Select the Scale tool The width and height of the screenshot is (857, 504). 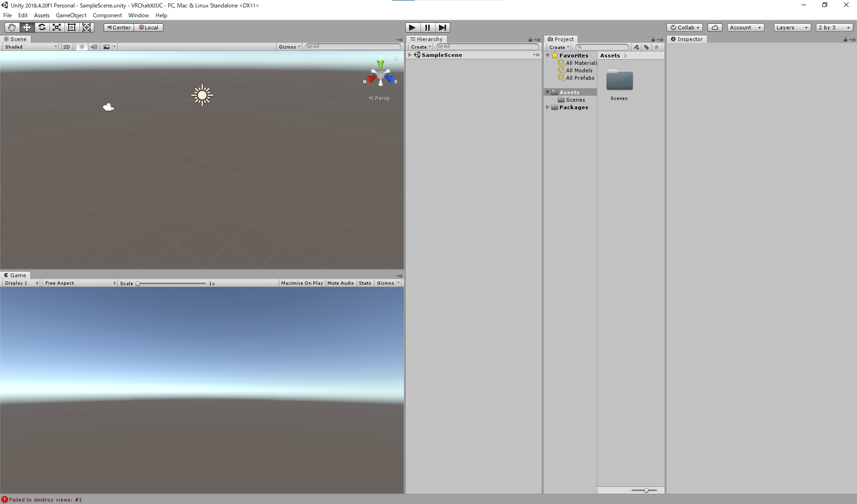(57, 28)
